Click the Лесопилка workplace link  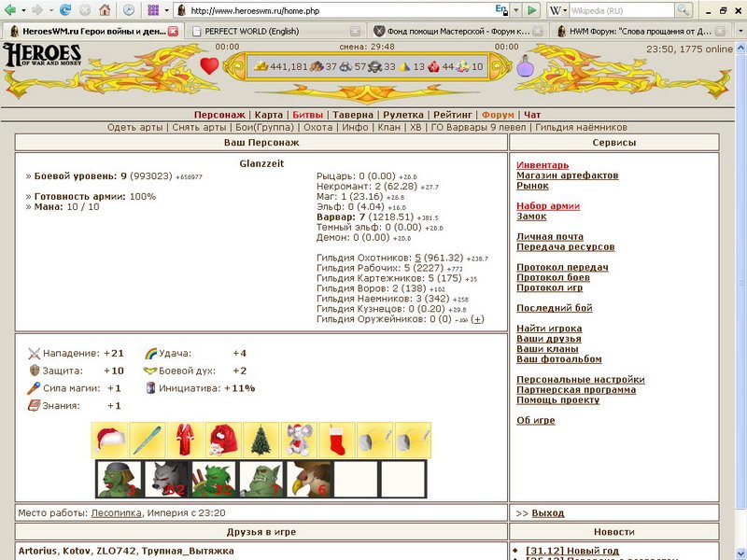coord(114,512)
